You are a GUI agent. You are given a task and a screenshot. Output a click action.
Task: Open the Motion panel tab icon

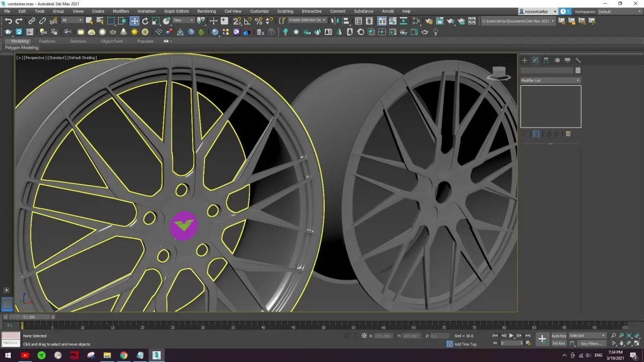[x=557, y=60]
